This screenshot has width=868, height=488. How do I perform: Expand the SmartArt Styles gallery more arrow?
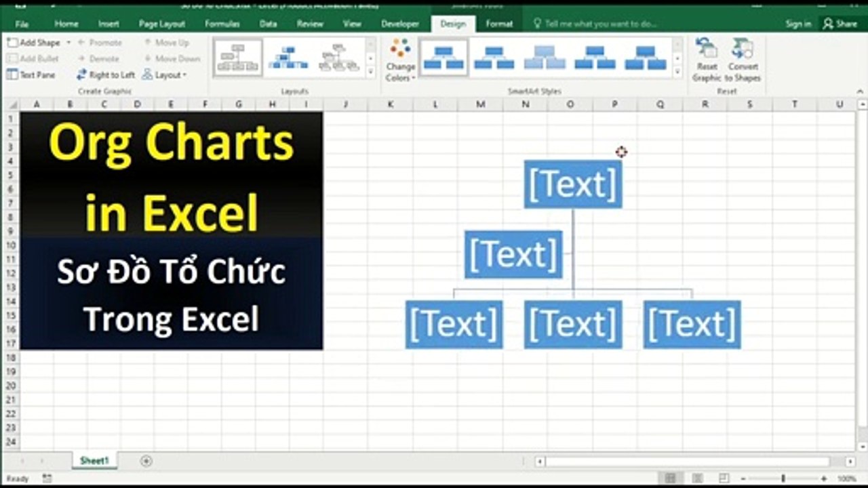point(677,71)
